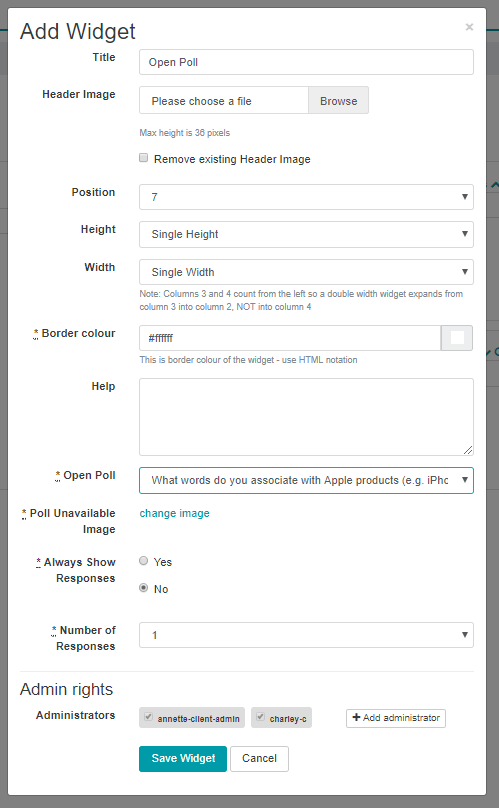Tick Remove existing Header Image checkbox

coord(144,158)
